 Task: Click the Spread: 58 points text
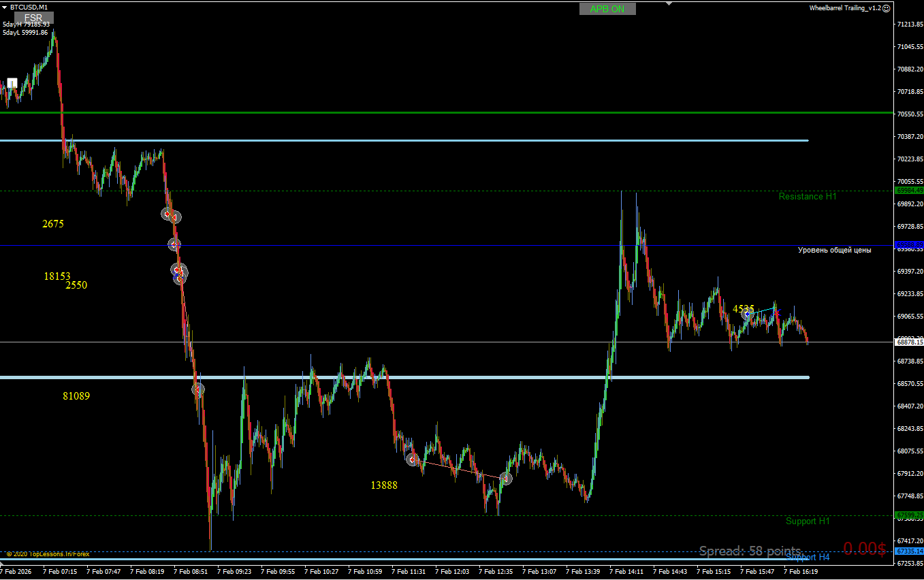pos(750,550)
